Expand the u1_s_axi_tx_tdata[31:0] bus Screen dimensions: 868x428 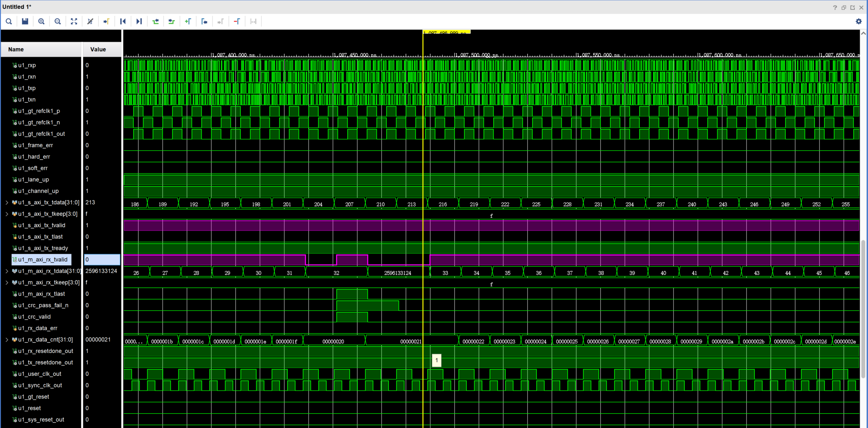click(x=7, y=202)
